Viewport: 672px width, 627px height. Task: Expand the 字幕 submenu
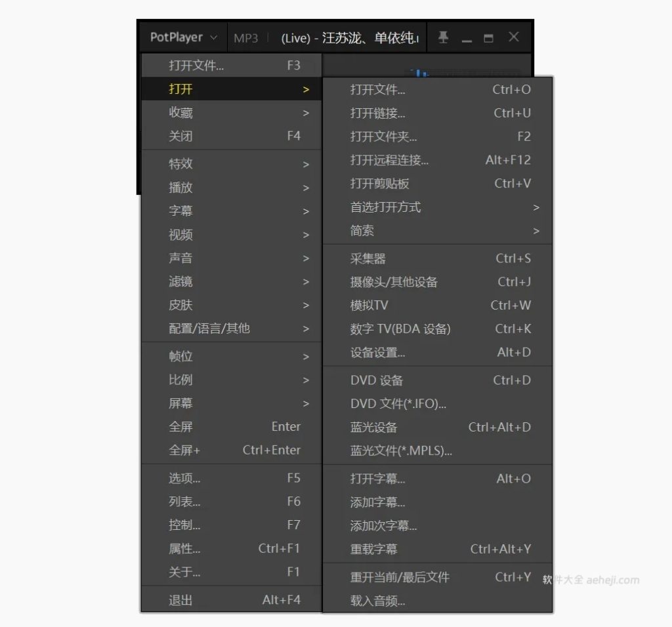(x=181, y=211)
